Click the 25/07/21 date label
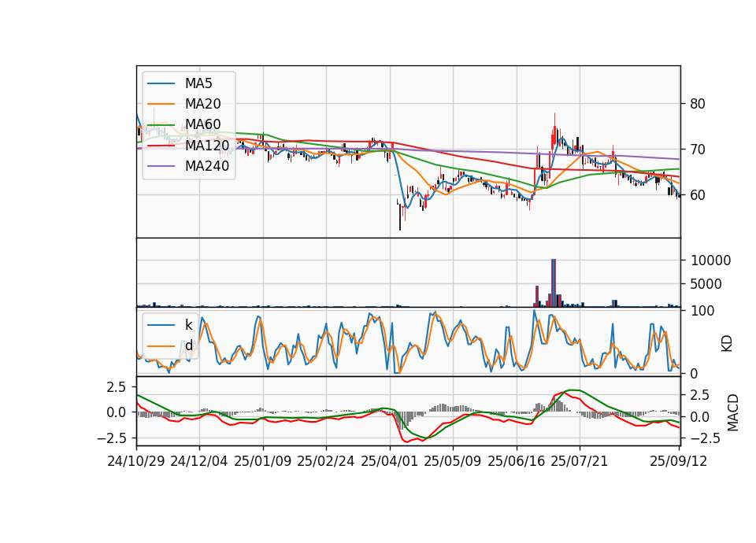The height and width of the screenshot is (543, 756). point(580,461)
